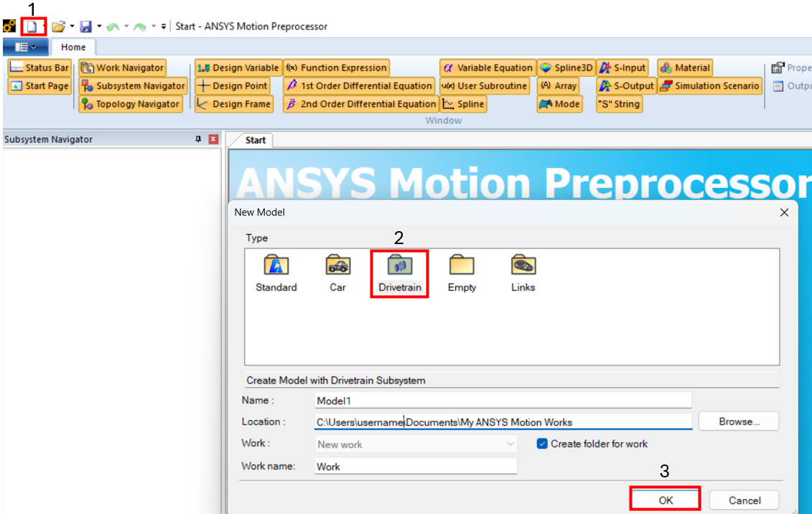This screenshot has height=514, width=812.
Task: Open the Design Frame window
Action: point(234,104)
